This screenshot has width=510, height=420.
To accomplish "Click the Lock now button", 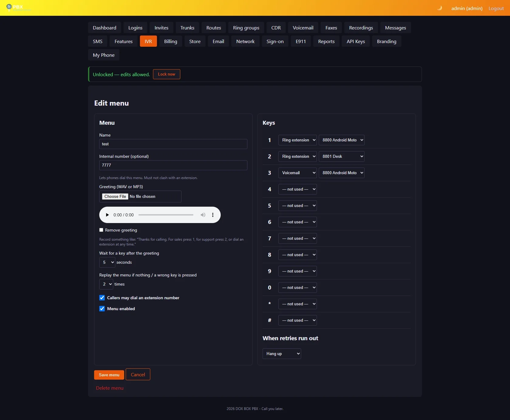I will coord(167,74).
